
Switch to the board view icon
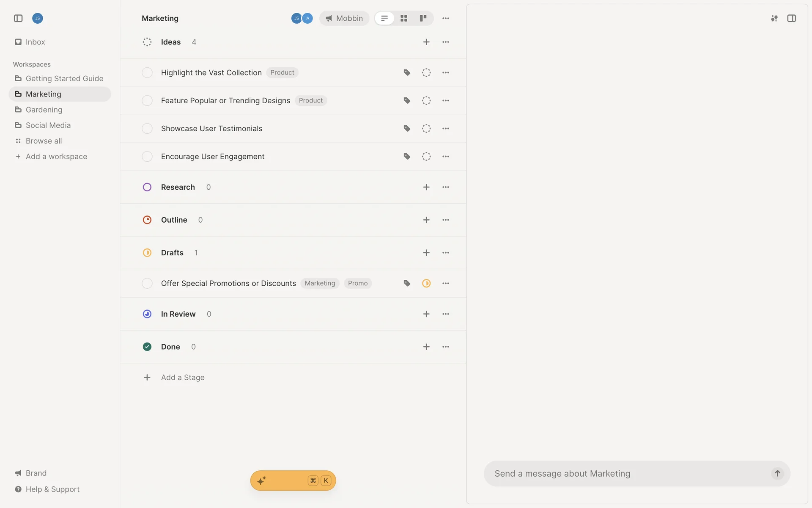click(423, 18)
